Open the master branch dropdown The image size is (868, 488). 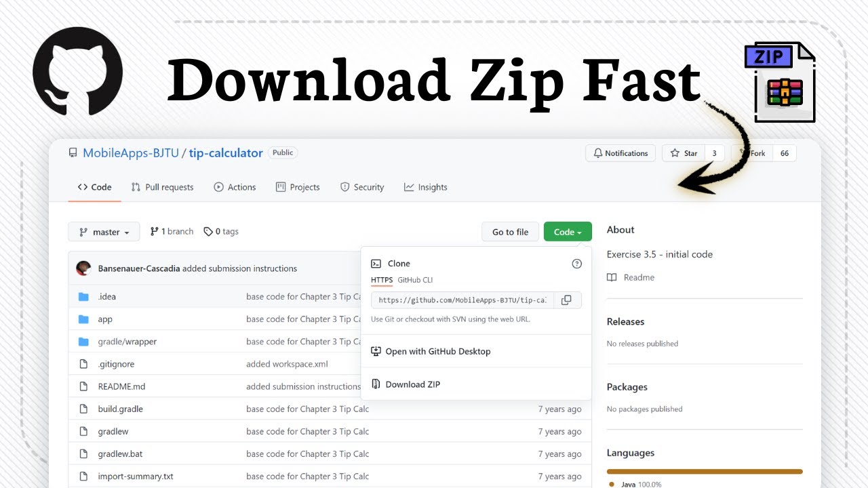104,232
